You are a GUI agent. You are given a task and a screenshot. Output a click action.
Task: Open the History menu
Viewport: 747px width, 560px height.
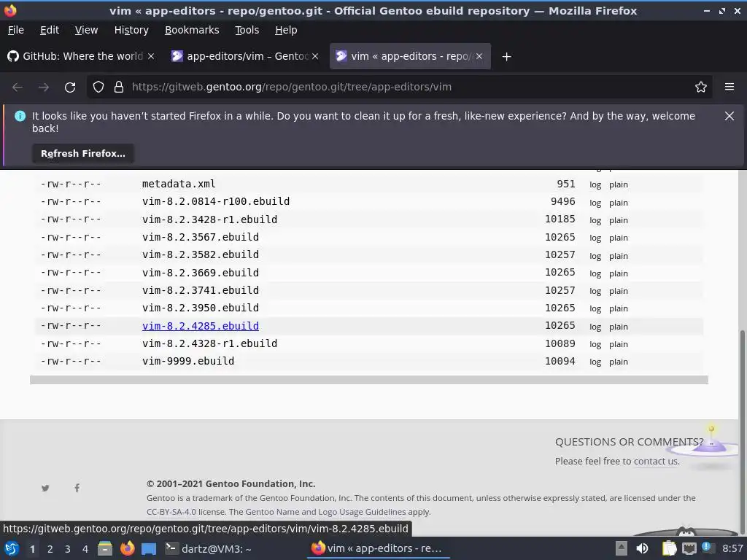pos(131,30)
